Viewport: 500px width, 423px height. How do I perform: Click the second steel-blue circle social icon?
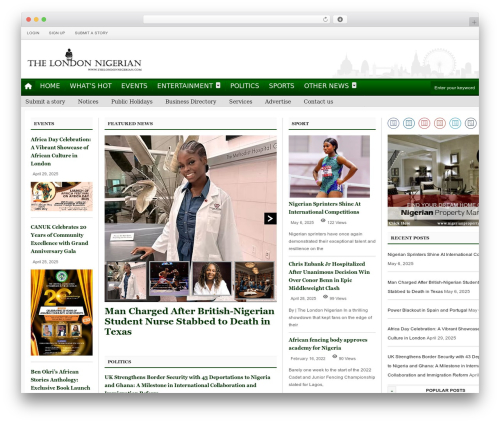point(409,123)
